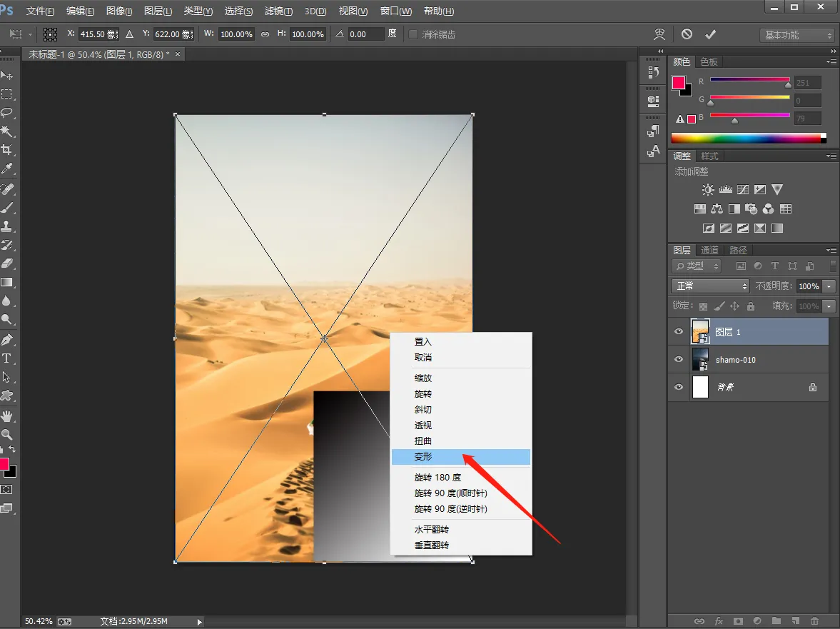
Task: Open the 滤镜(T) menu
Action: pyautogui.click(x=278, y=11)
